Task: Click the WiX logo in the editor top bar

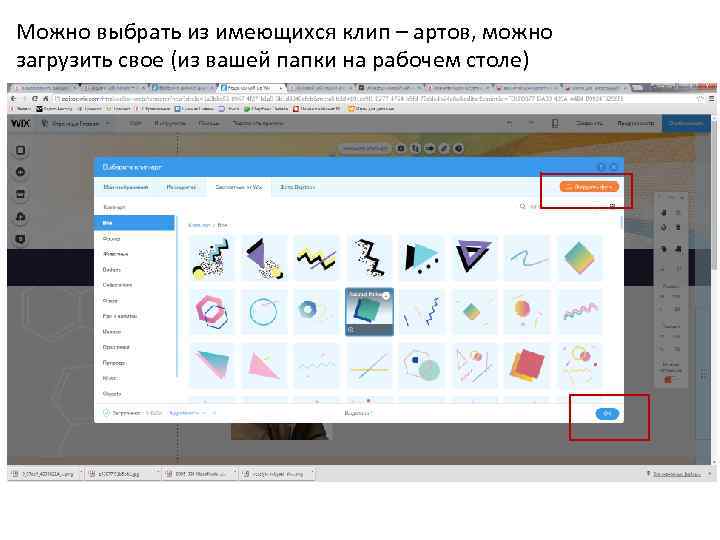Action: [x=20, y=123]
